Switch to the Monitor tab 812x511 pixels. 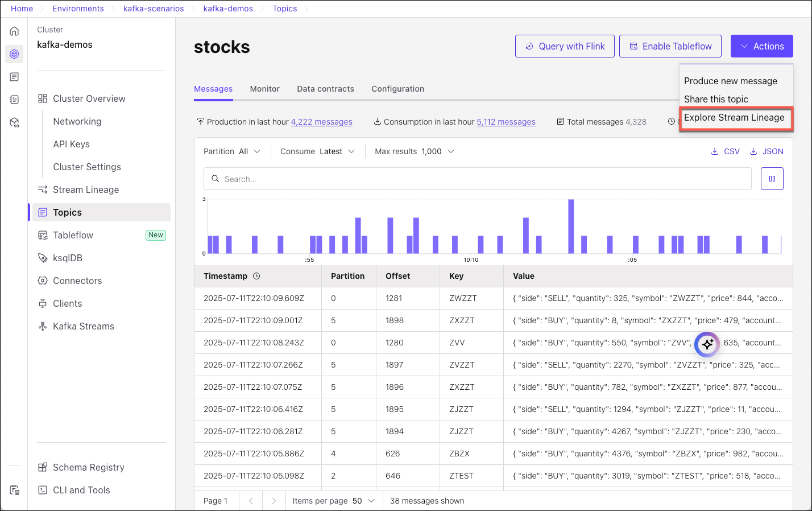pos(264,89)
